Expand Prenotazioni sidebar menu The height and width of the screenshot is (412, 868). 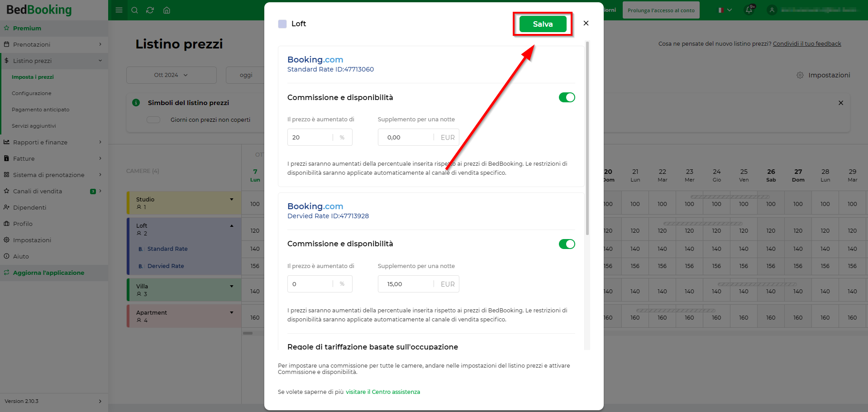point(53,44)
